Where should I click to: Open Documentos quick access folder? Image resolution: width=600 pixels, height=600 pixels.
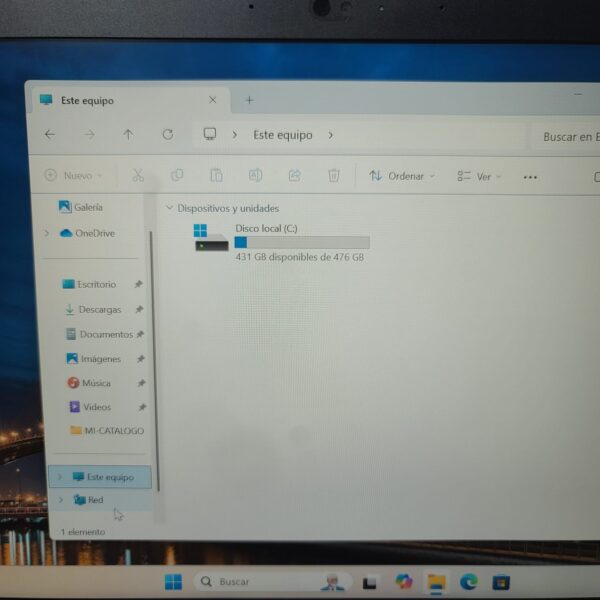[99, 334]
